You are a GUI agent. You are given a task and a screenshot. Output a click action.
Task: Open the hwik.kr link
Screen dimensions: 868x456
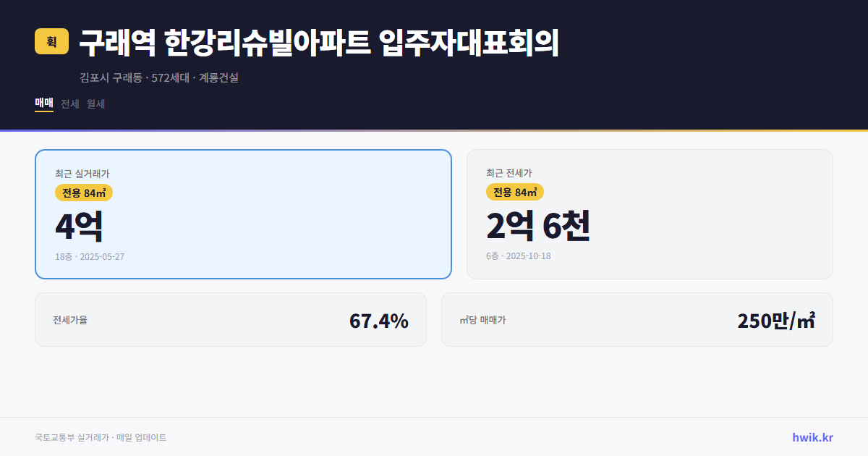[x=812, y=436]
